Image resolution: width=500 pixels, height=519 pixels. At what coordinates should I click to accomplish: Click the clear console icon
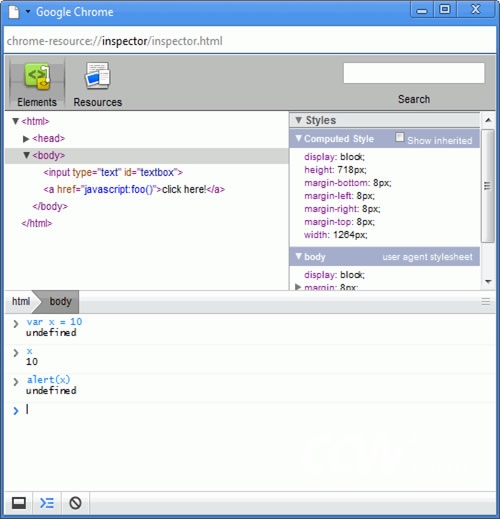point(75,503)
